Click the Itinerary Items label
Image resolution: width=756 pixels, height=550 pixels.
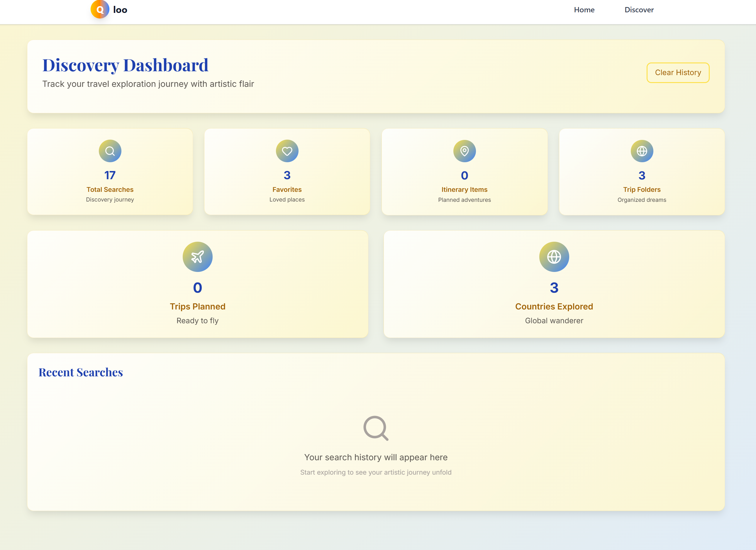click(464, 189)
